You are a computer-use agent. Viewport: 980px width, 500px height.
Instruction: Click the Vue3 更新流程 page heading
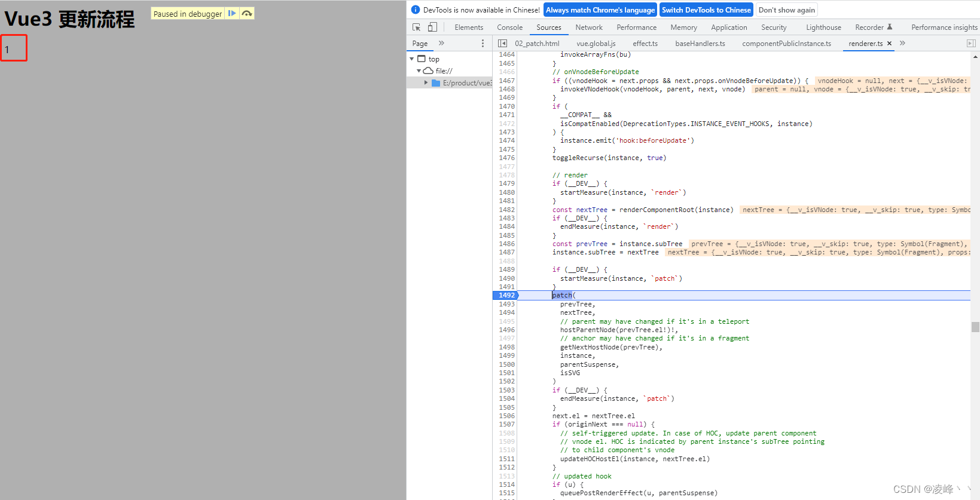(70, 19)
